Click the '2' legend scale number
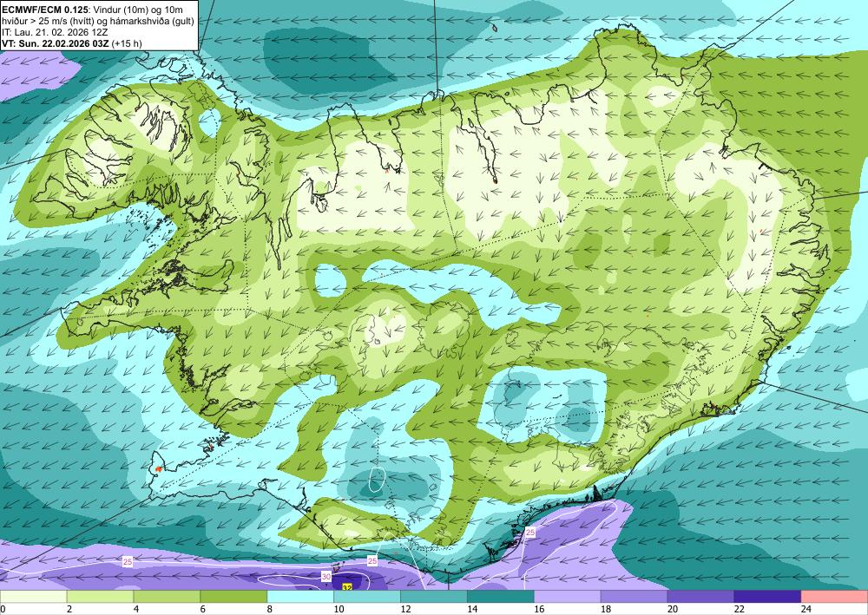 69,609
